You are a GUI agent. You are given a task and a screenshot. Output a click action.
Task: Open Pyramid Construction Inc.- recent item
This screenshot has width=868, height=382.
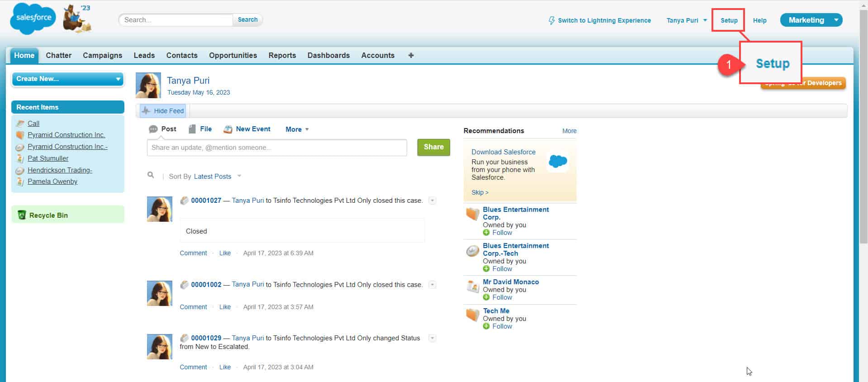tap(67, 147)
